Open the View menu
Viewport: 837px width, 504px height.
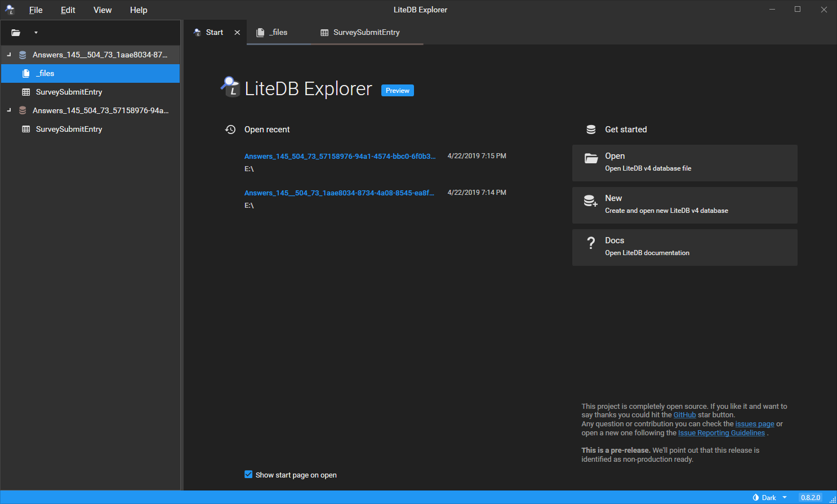[103, 10]
